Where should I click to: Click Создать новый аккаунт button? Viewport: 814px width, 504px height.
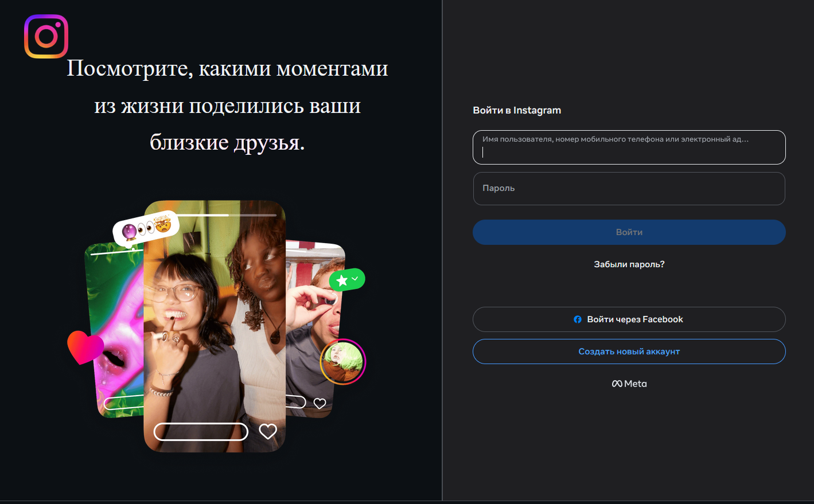coord(629,351)
